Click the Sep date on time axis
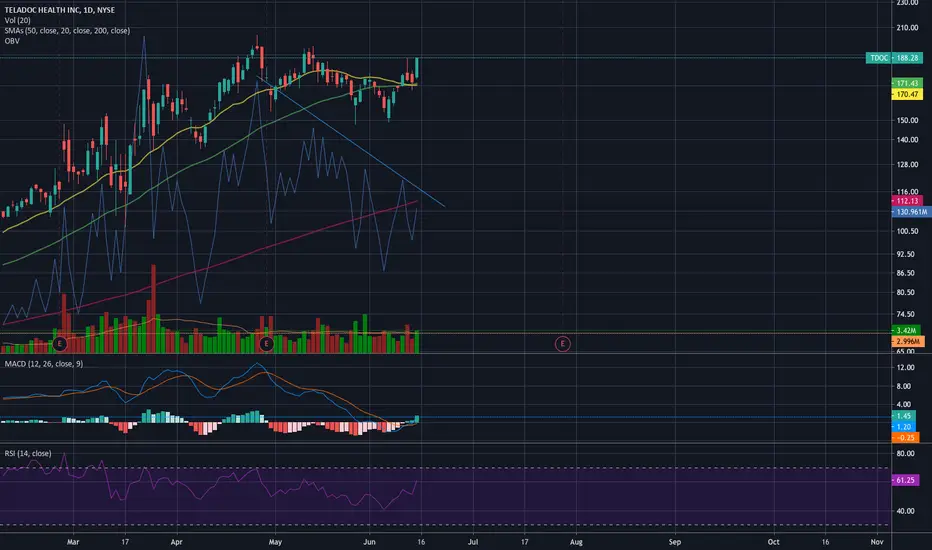This screenshot has width=932, height=550. click(675, 542)
